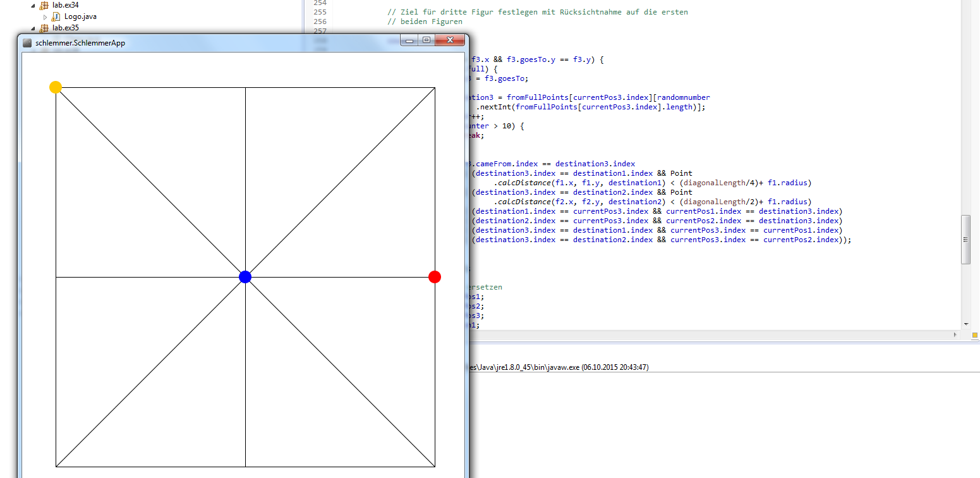Click the editor scroll-down arrow
980x478 pixels.
(965, 323)
